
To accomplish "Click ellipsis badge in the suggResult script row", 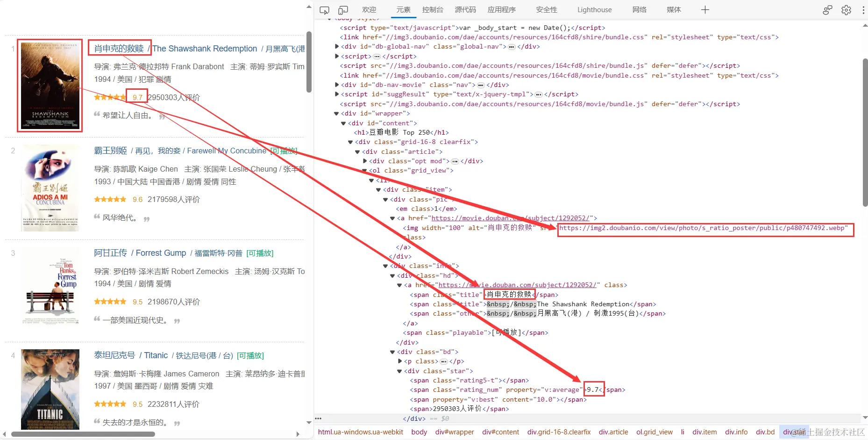I will [x=539, y=94].
